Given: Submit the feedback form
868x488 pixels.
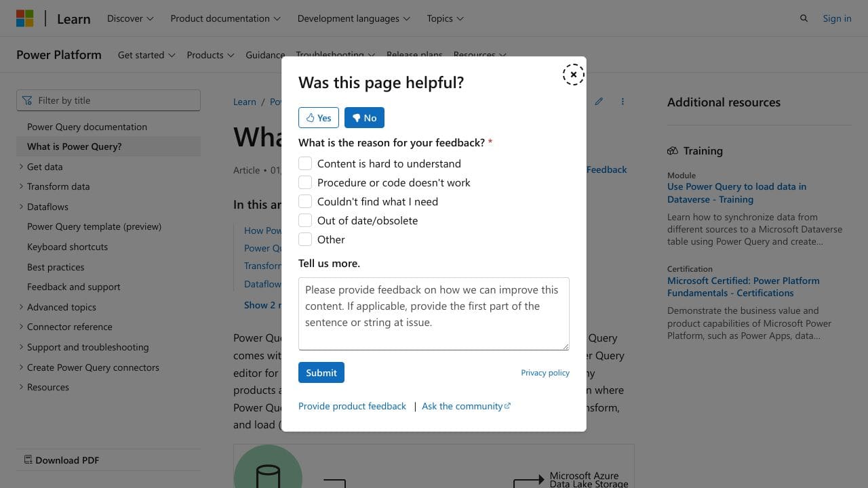Looking at the screenshot, I should pyautogui.click(x=321, y=373).
